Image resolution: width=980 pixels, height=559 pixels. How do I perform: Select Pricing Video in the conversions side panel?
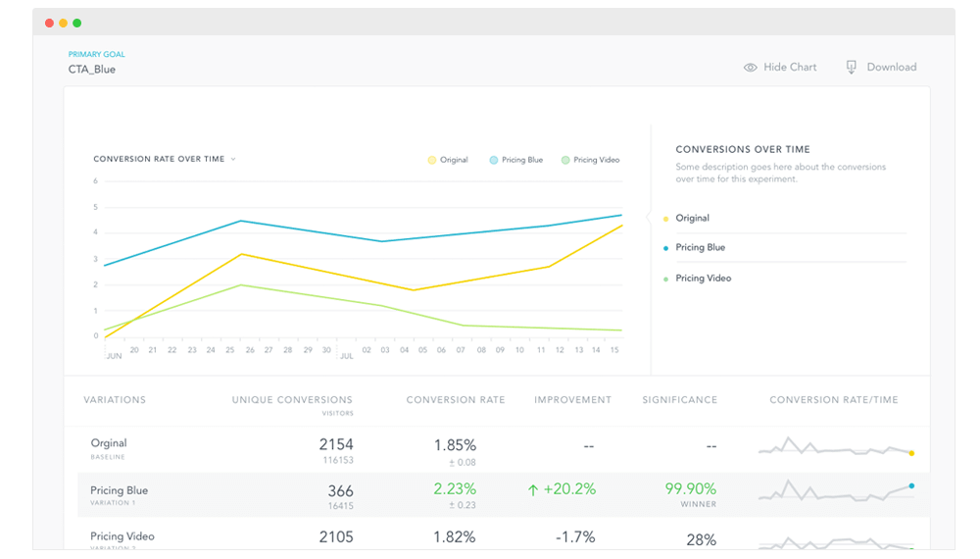(703, 278)
